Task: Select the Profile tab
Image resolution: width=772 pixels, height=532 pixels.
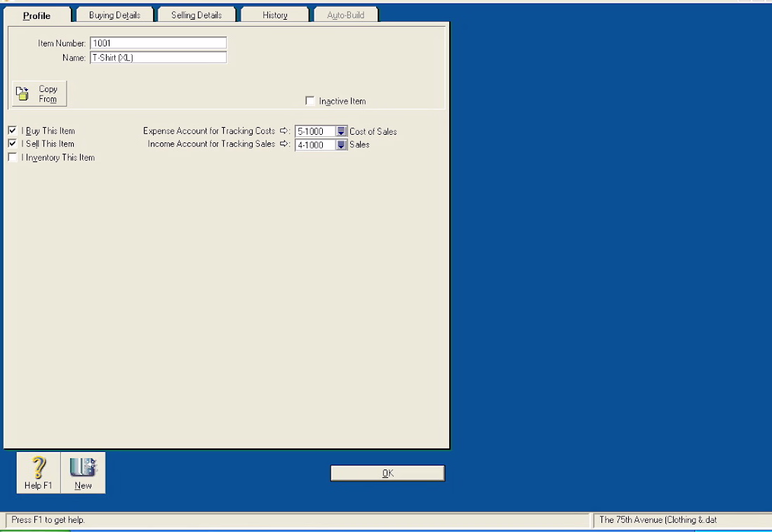Action: [37, 15]
